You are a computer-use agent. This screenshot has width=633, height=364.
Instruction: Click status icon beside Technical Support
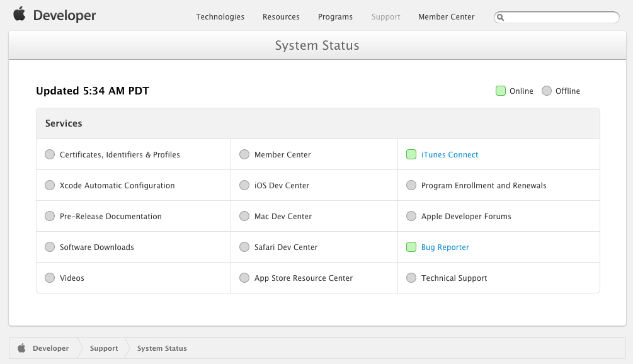coord(411,278)
